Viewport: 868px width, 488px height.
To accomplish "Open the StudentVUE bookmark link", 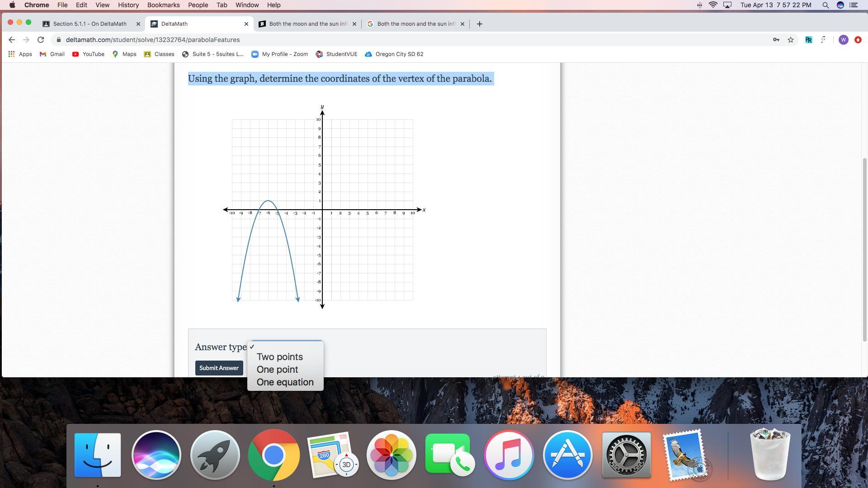I will [336, 54].
